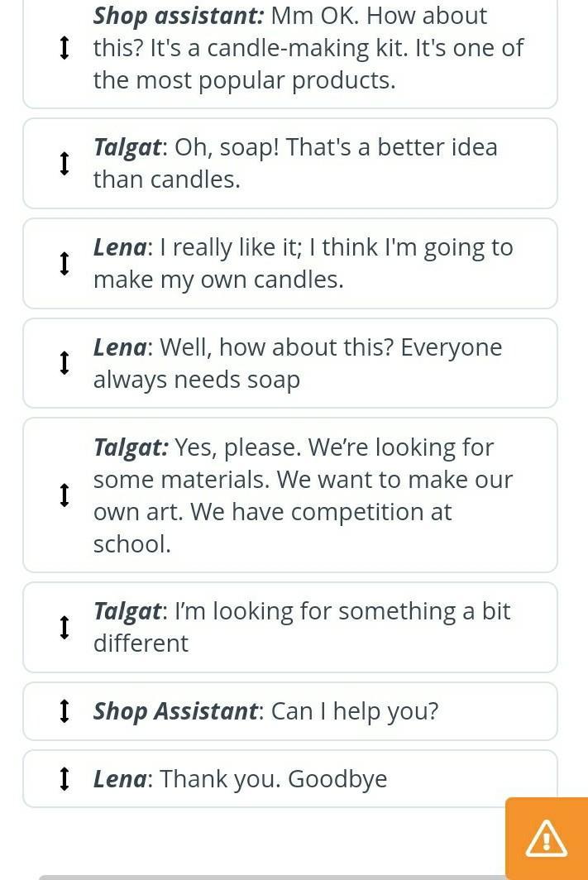Grab the drag handle beside candle-making kit line
588x880 pixels.
click(x=65, y=48)
